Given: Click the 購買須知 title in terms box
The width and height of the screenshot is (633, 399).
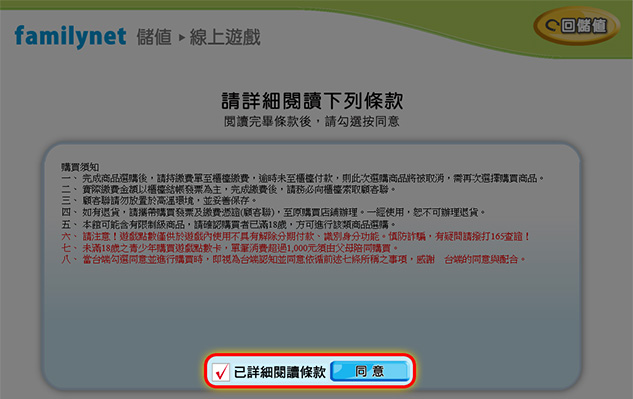Looking at the screenshot, I should [80, 167].
